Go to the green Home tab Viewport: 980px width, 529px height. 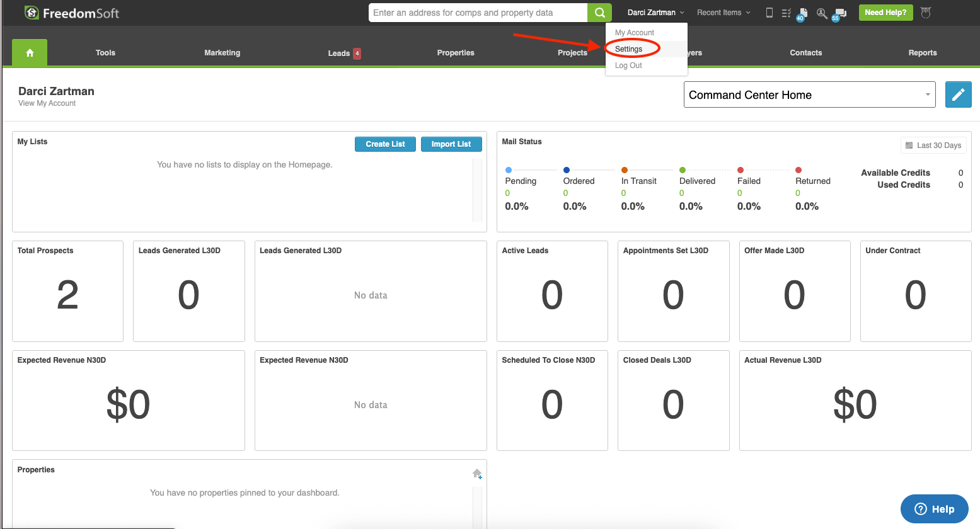[30, 53]
